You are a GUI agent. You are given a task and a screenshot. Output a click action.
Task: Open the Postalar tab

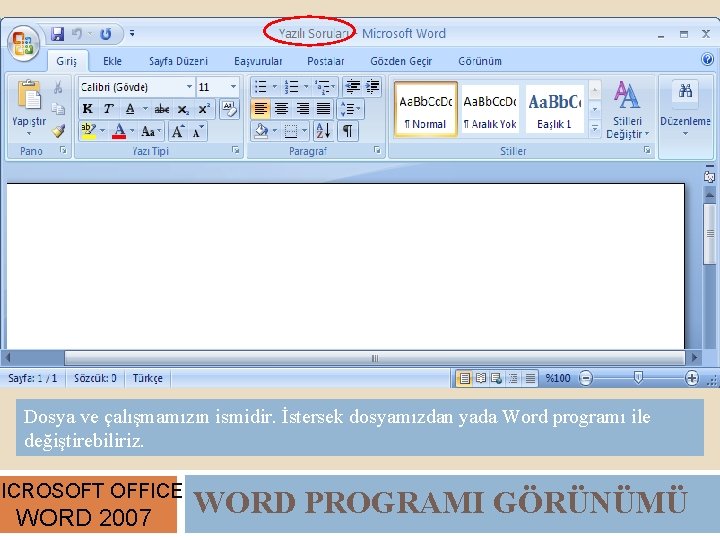pyautogui.click(x=326, y=61)
